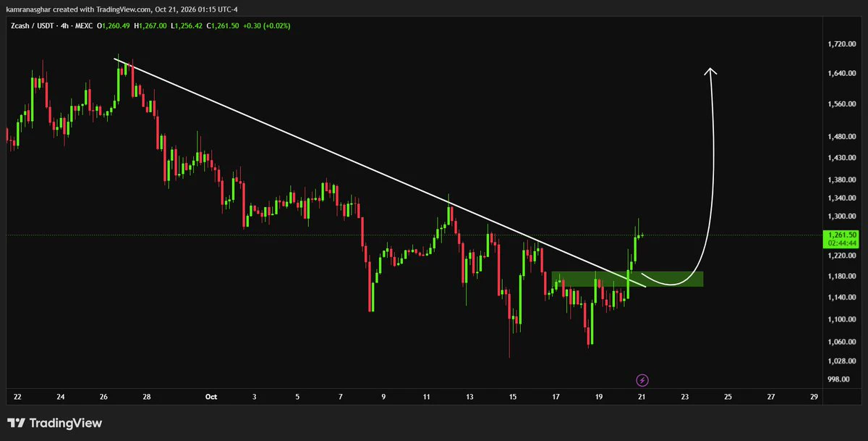
Task: Click the green 1,261.50 current price label
Action: tap(843, 235)
